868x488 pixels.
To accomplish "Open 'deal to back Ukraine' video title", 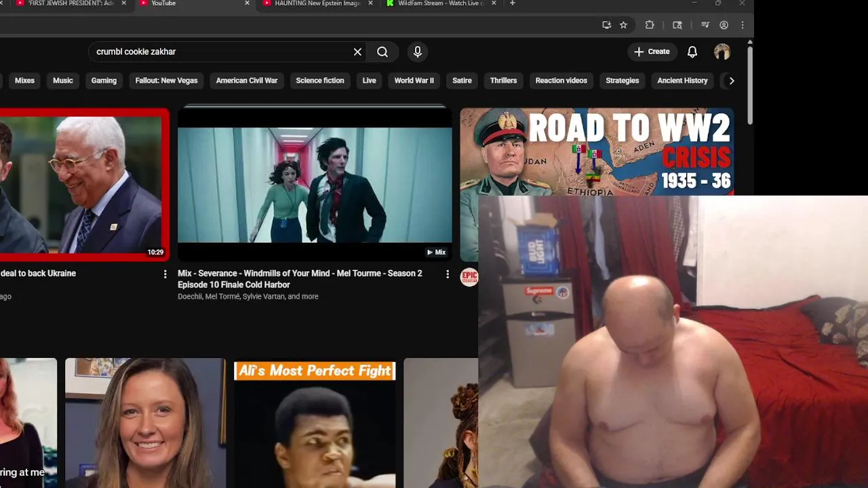I will click(x=38, y=273).
